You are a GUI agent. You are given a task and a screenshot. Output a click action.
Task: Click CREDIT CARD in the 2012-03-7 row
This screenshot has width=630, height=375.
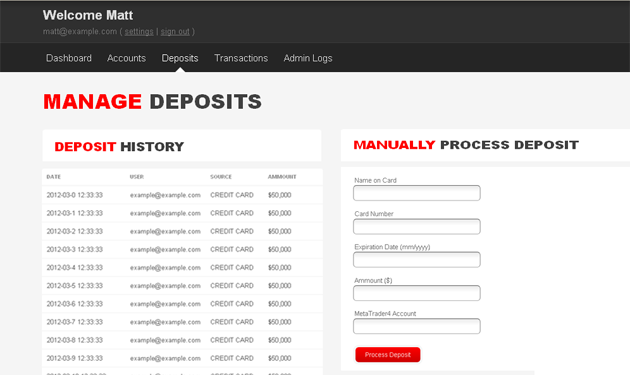[232, 322]
